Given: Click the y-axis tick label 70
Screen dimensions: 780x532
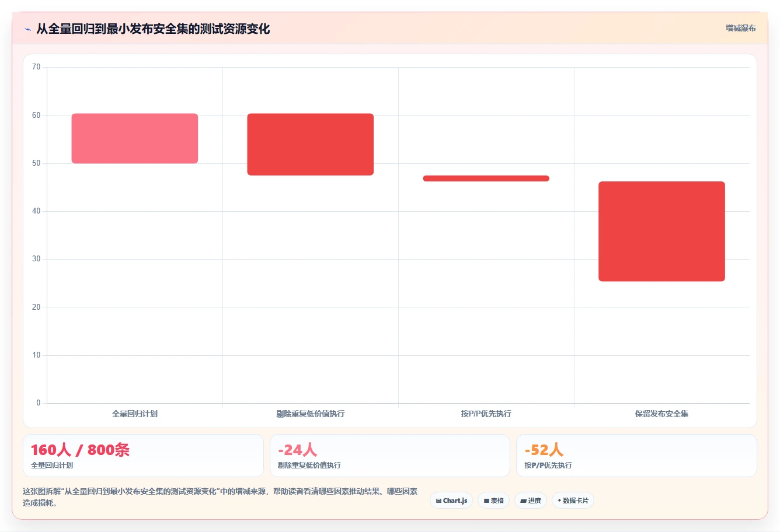Looking at the screenshot, I should pyautogui.click(x=36, y=67).
